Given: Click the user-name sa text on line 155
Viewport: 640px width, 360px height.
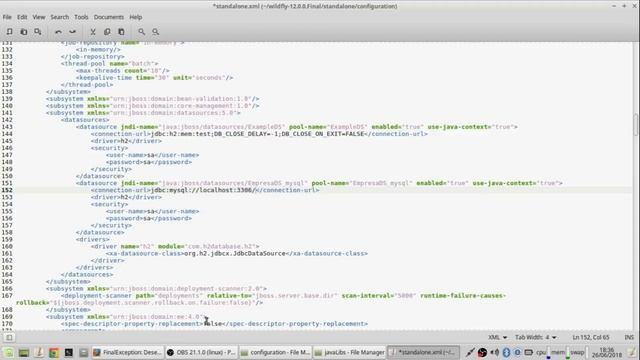Looking at the screenshot, I should tap(150, 211).
